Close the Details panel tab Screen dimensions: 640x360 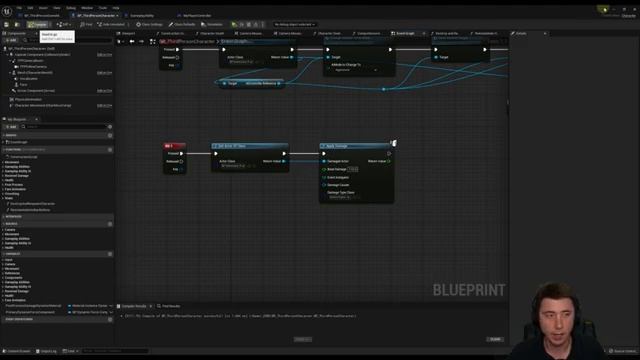point(545,33)
